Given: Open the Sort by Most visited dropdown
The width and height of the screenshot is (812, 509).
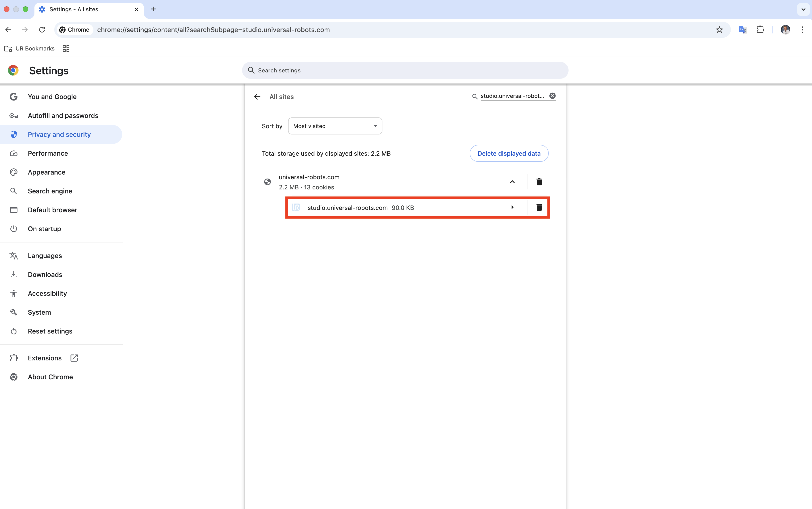Looking at the screenshot, I should coord(335,126).
